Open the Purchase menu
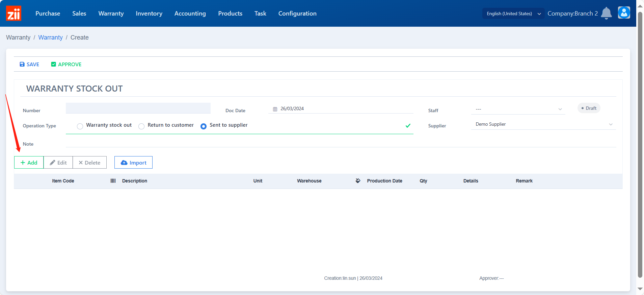Image resolution: width=644 pixels, height=295 pixels. pyautogui.click(x=48, y=14)
